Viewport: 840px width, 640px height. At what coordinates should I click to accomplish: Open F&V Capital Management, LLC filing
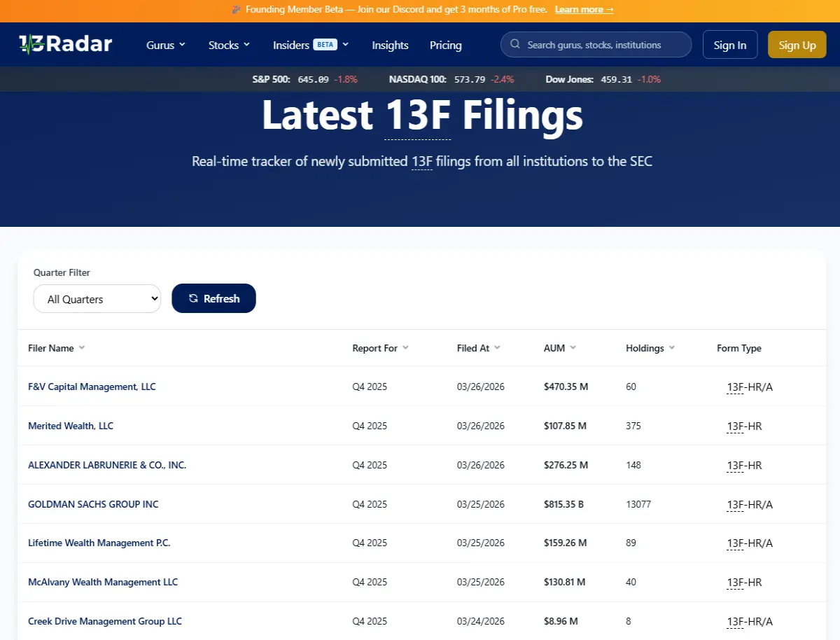(x=92, y=387)
